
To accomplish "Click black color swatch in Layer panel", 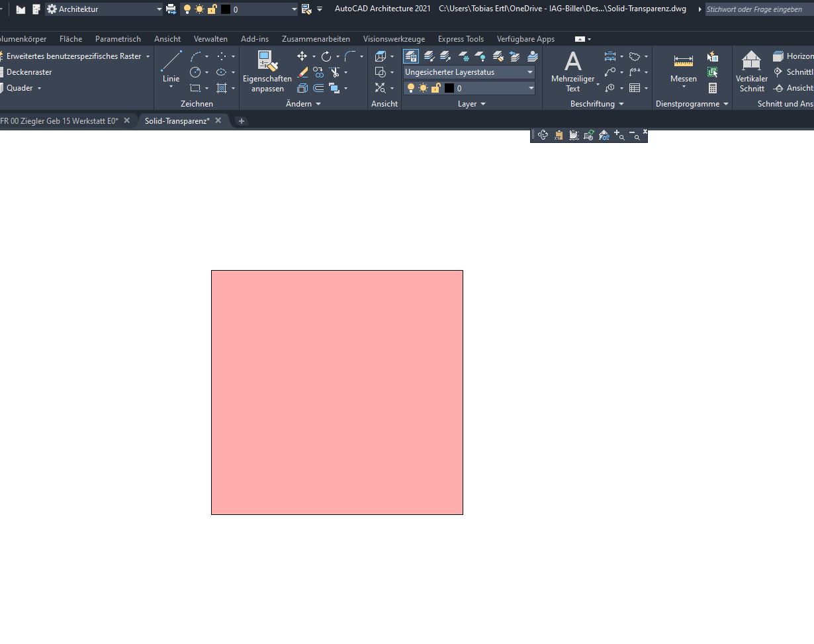I will 449,88.
